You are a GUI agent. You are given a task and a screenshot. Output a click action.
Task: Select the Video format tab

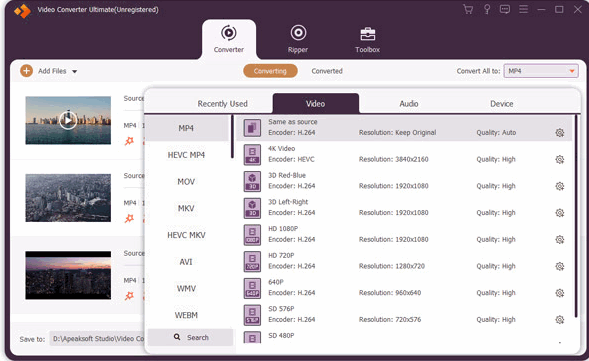point(316,103)
